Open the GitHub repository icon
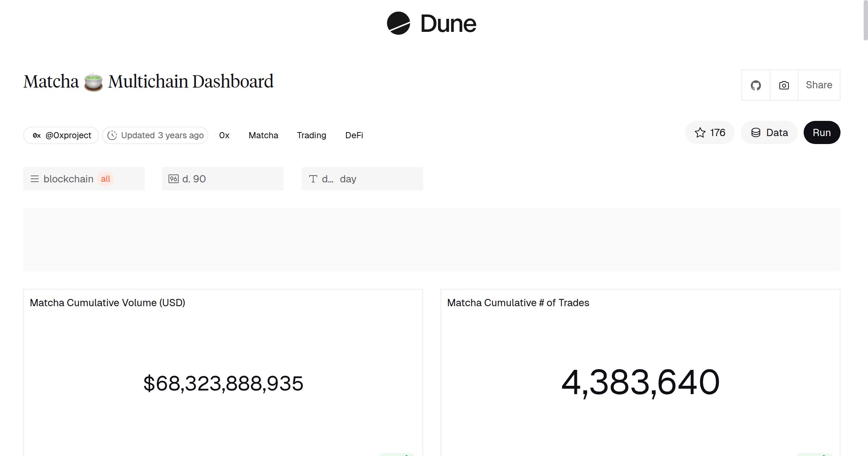Screen dimensions: 868x456 pos(756,85)
